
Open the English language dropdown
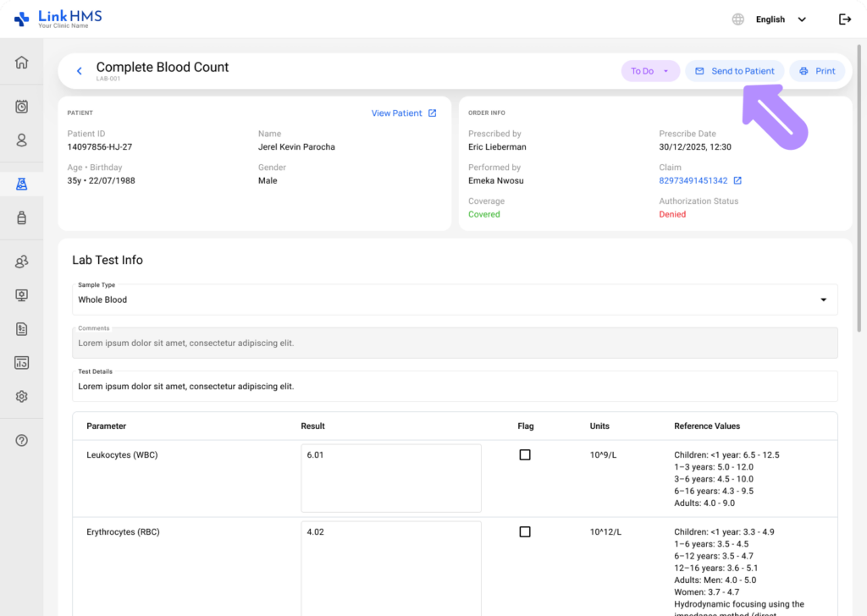pos(781,19)
